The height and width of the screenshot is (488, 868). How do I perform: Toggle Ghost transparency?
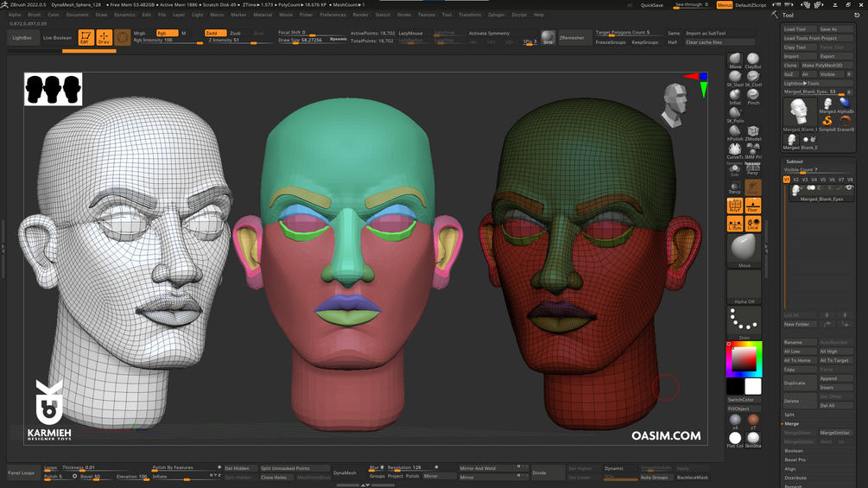coord(752,187)
